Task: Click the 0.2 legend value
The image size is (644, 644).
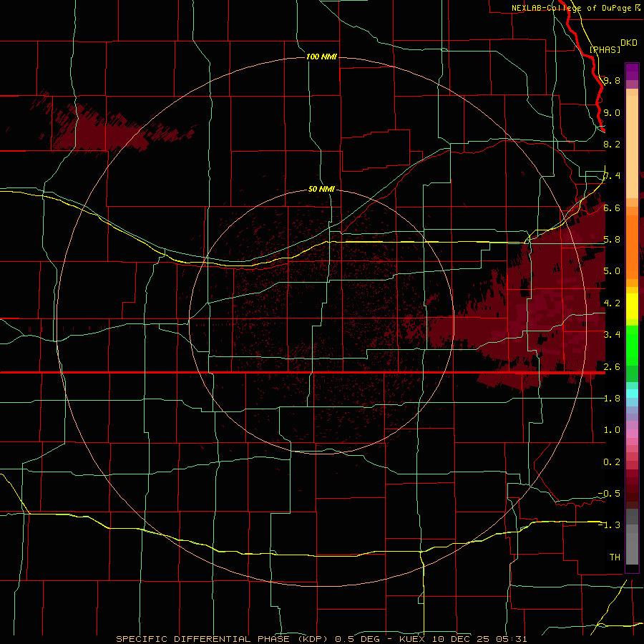Action: point(612,462)
